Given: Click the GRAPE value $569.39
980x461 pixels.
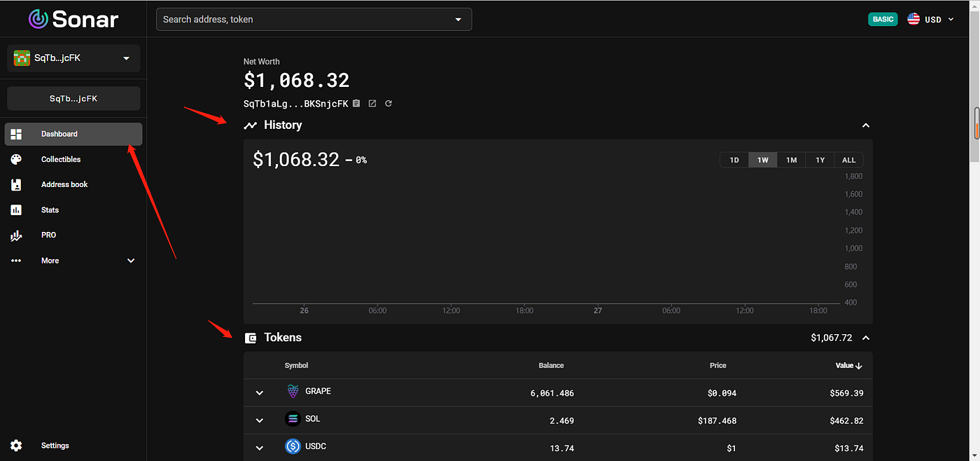Looking at the screenshot, I should (x=846, y=394).
